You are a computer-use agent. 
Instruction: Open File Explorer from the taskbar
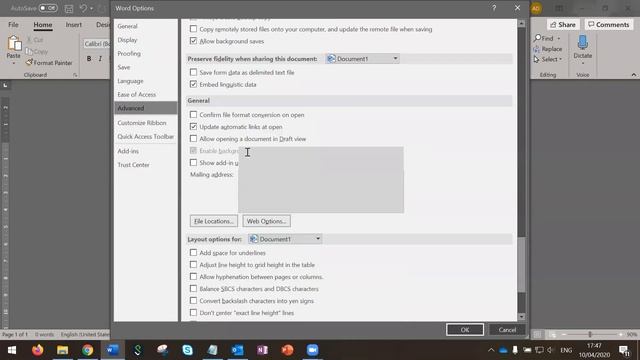[x=62, y=350]
